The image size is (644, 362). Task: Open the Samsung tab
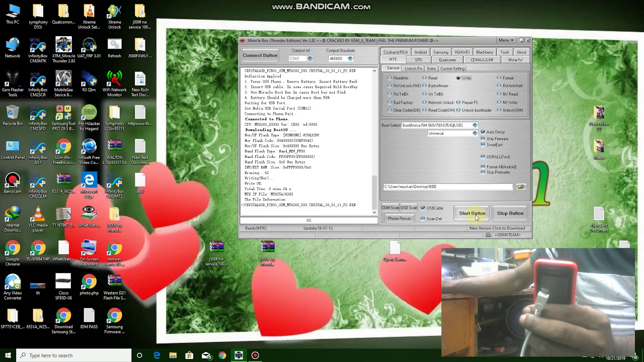[440, 52]
